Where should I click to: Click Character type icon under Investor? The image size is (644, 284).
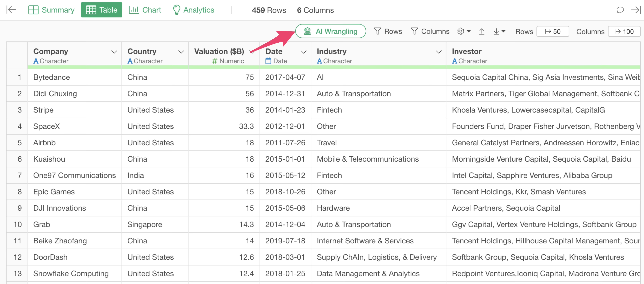click(x=454, y=61)
